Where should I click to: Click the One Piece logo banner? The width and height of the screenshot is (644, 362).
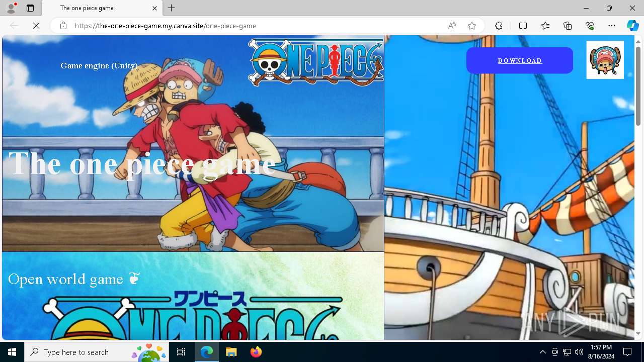click(316, 61)
